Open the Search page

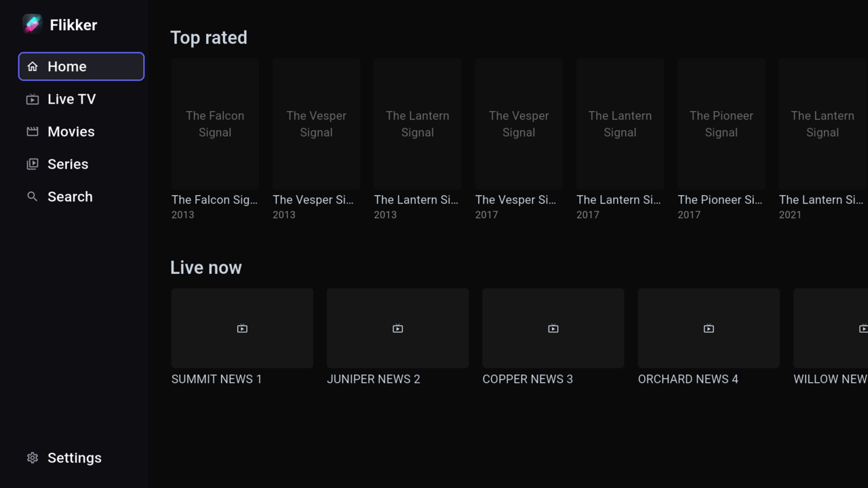pyautogui.click(x=81, y=197)
